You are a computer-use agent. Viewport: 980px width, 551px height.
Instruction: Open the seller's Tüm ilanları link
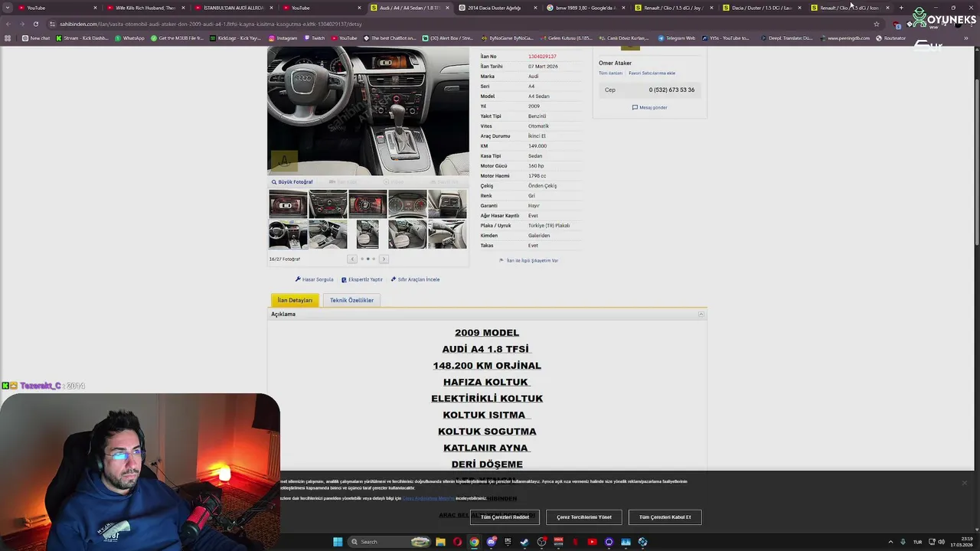tap(610, 73)
